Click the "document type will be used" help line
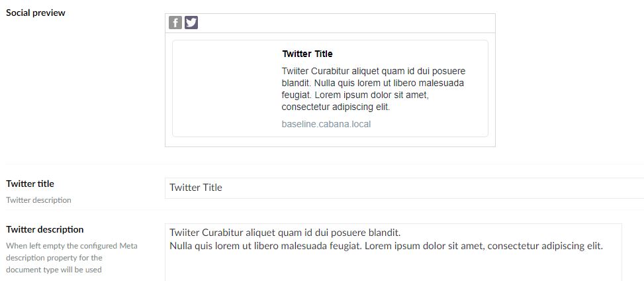Screen dimensions: 644x281 tap(54, 270)
